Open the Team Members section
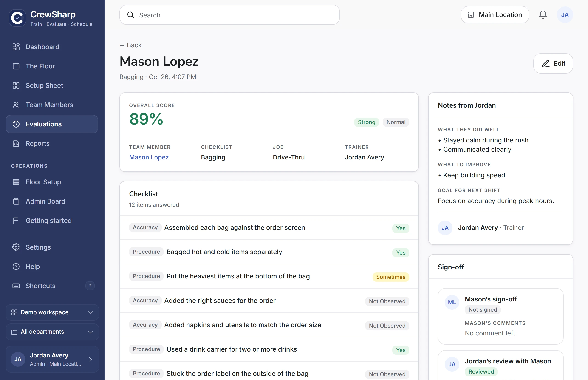Viewport: 588px width, 380px height. [x=52, y=105]
